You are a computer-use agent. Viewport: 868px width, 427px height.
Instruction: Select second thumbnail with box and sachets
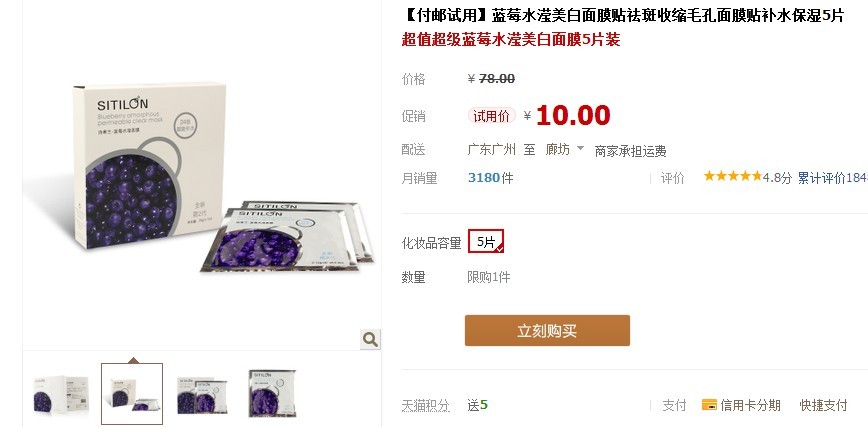click(x=132, y=394)
